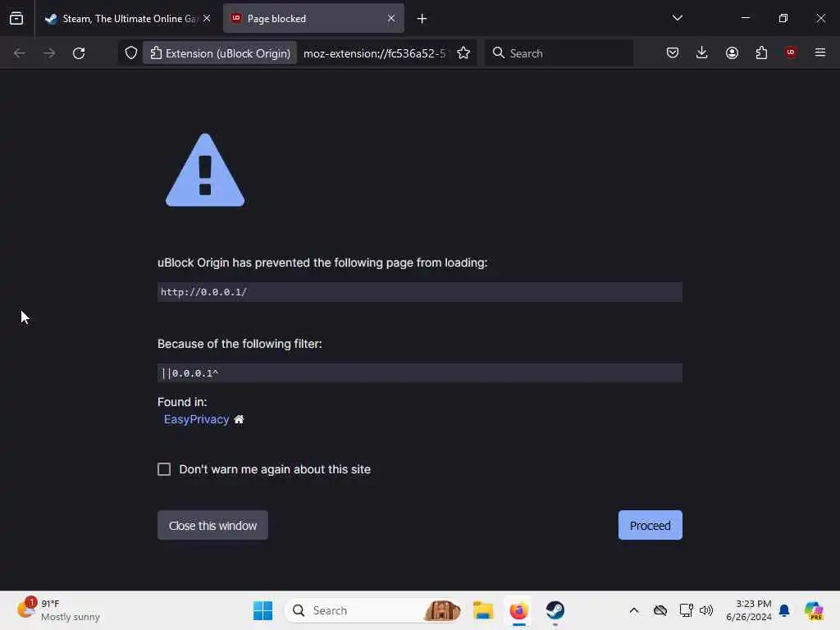Select the Page blocked tab
The height and width of the screenshot is (630, 840).
tap(313, 19)
